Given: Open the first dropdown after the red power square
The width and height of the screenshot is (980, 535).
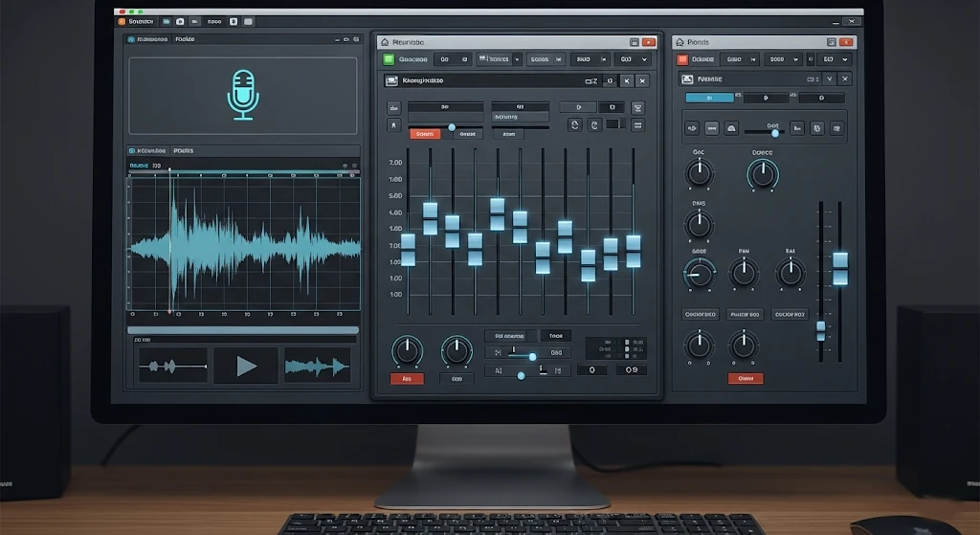Looking at the screenshot, I should coord(739,59).
